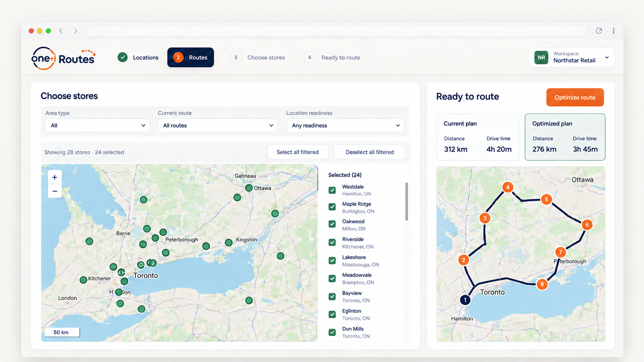
Task: Select the Routes step tab
Action: pos(191,57)
